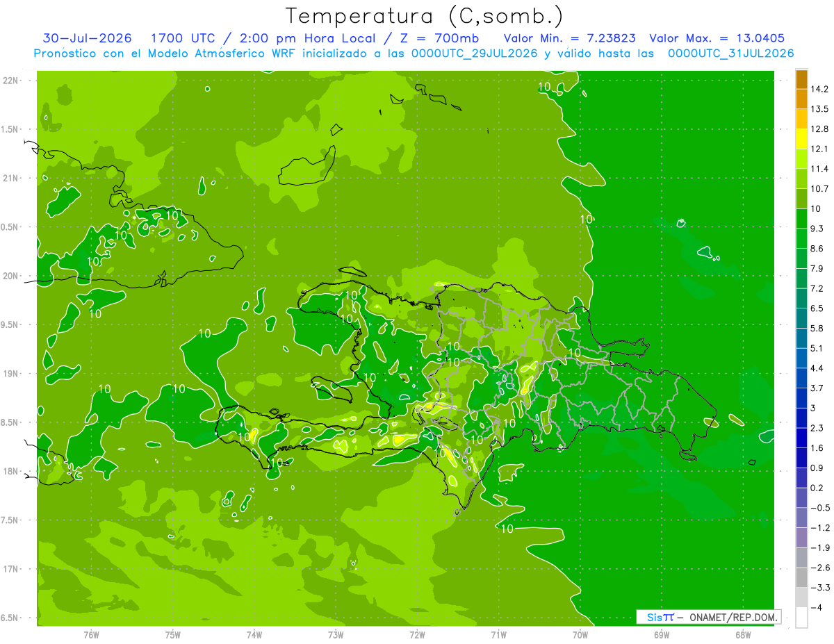The image size is (834, 644).
Task: Click the "21N" latitude axis label
Action: point(10,179)
